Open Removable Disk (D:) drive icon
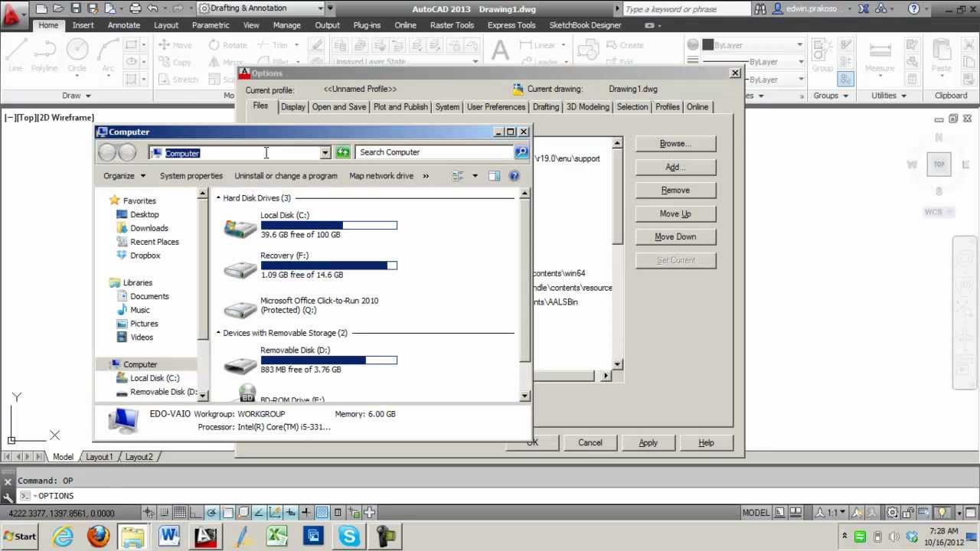The image size is (980, 551). pyautogui.click(x=240, y=364)
